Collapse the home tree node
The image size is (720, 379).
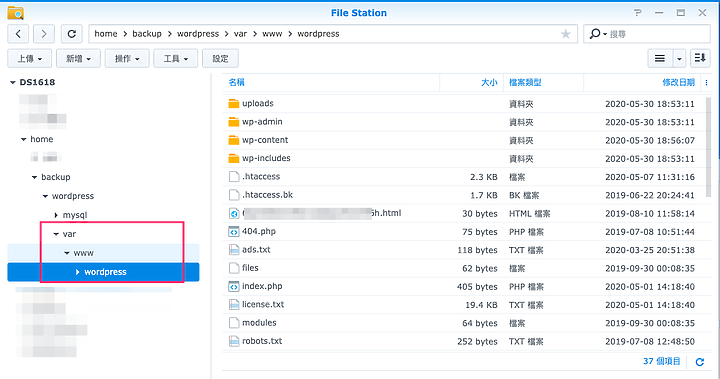pos(23,139)
